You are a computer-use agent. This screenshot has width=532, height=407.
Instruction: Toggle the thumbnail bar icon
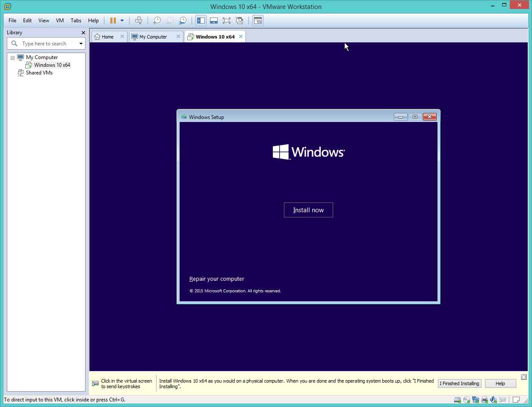pos(214,21)
